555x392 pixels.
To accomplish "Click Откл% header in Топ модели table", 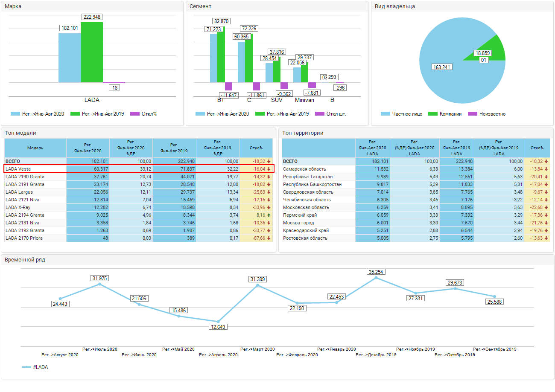I will [256, 148].
